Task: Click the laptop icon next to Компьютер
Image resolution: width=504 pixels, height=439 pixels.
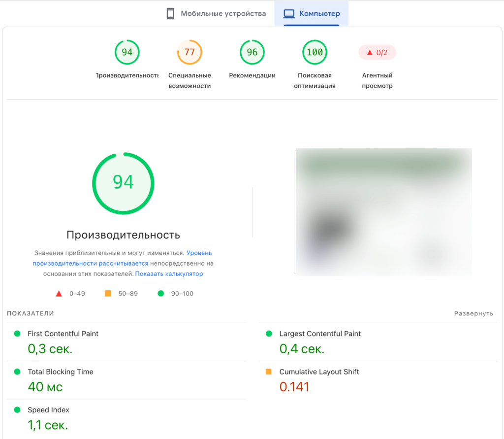Action: [289, 13]
